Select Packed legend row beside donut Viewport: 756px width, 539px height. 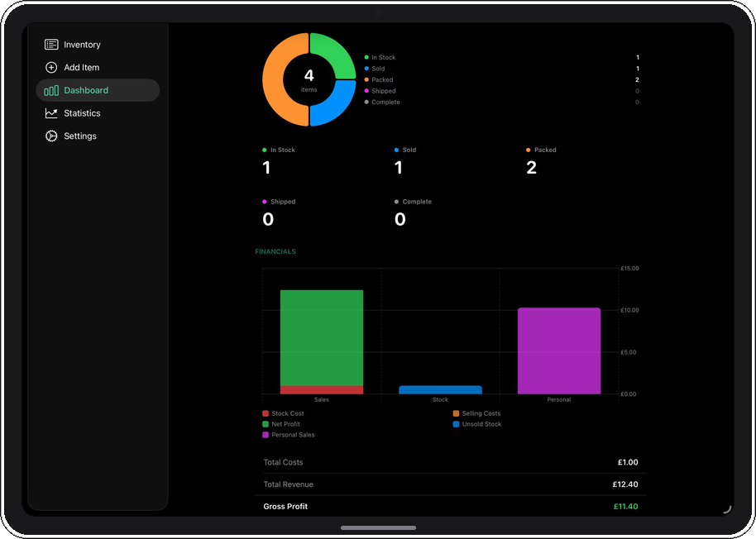[x=502, y=79]
